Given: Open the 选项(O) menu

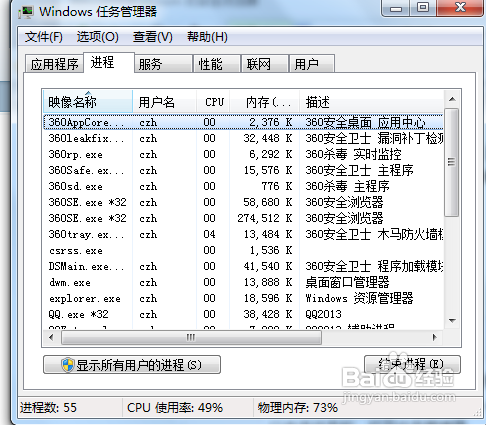Looking at the screenshot, I should click(98, 37).
